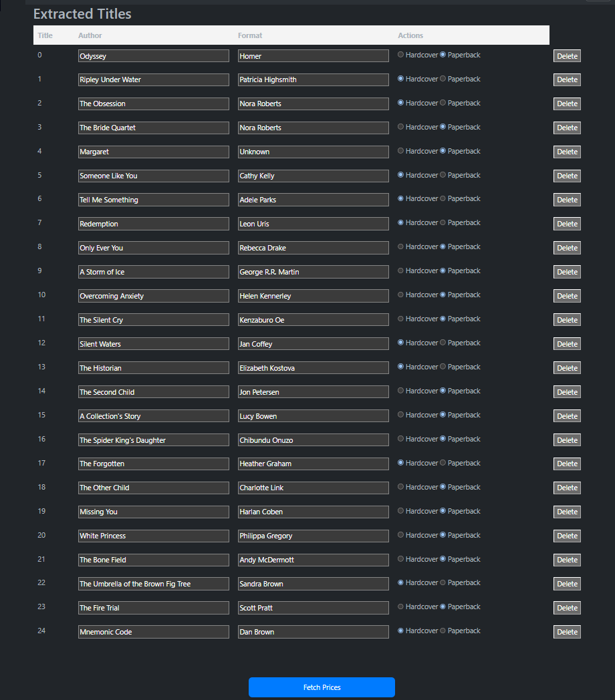615x700 pixels.
Task: Choose Paperback for The Forgotten row
Action: point(443,463)
